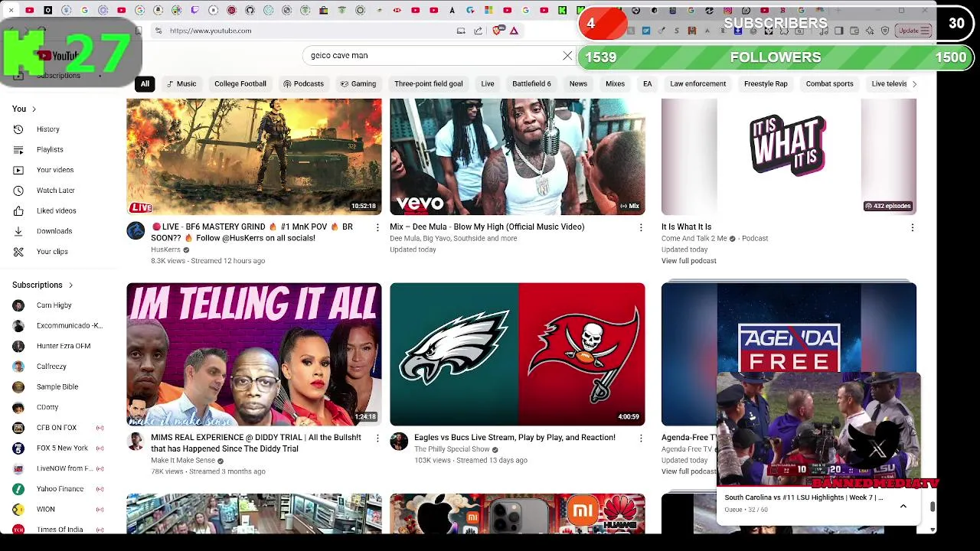Open Watch Later list
980x551 pixels.
(x=56, y=191)
